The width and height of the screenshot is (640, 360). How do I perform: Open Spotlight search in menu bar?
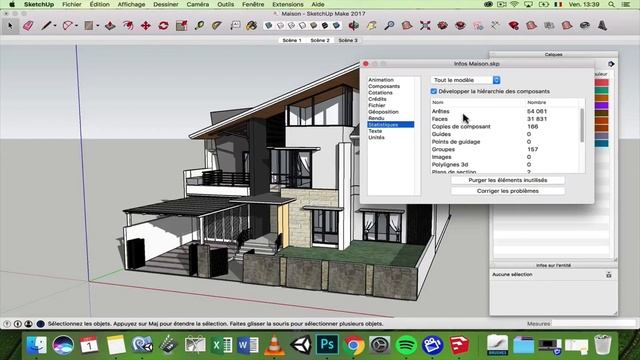[x=611, y=4]
